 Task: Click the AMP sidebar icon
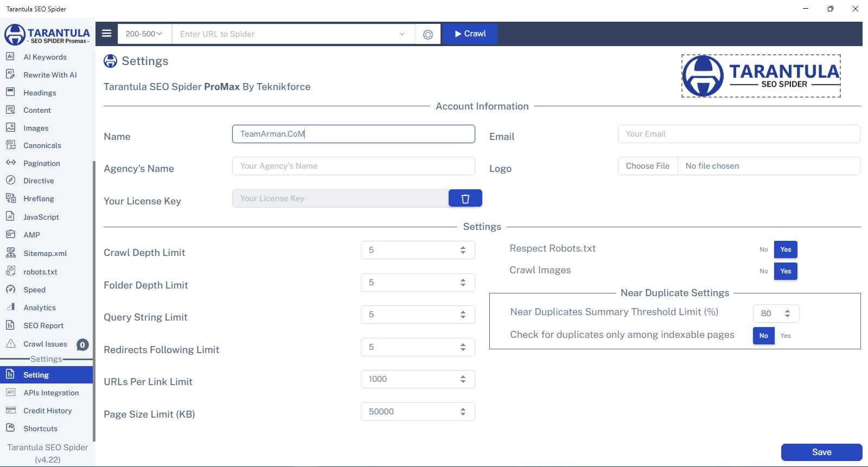point(10,234)
